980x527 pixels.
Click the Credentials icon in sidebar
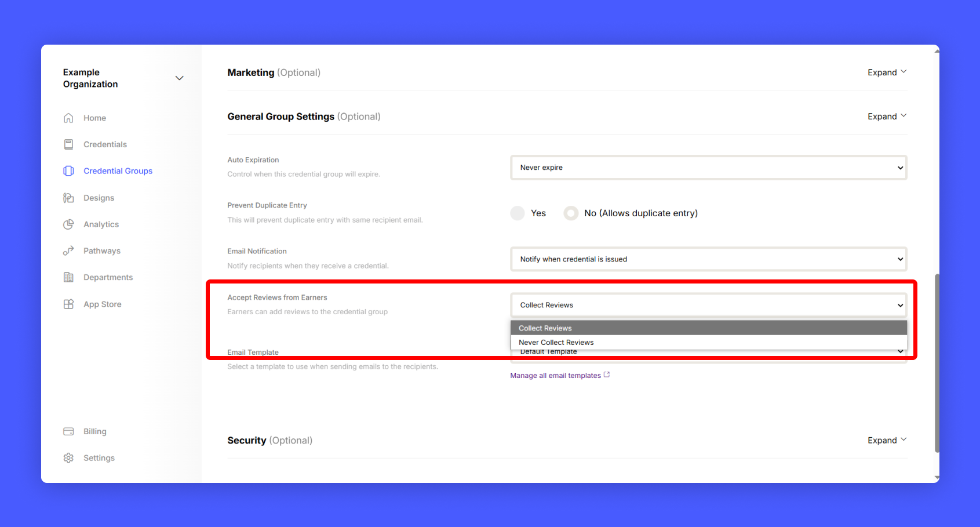pos(68,144)
